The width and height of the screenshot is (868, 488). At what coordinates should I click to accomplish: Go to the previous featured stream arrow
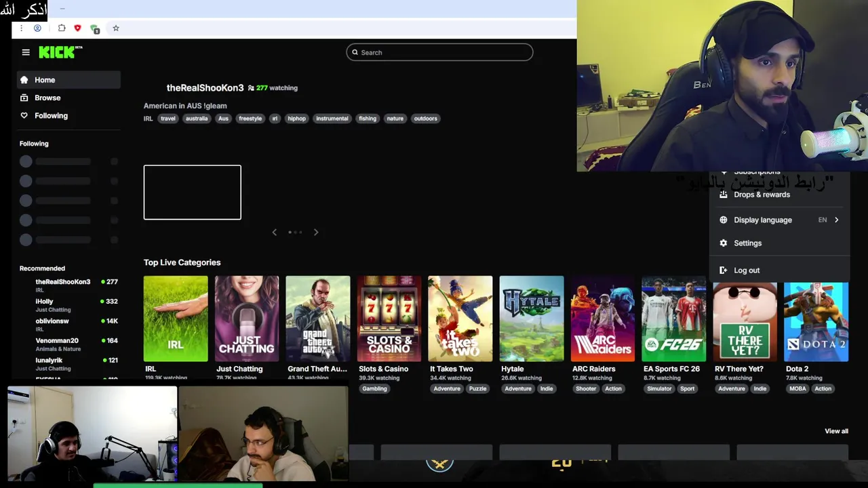pos(274,232)
